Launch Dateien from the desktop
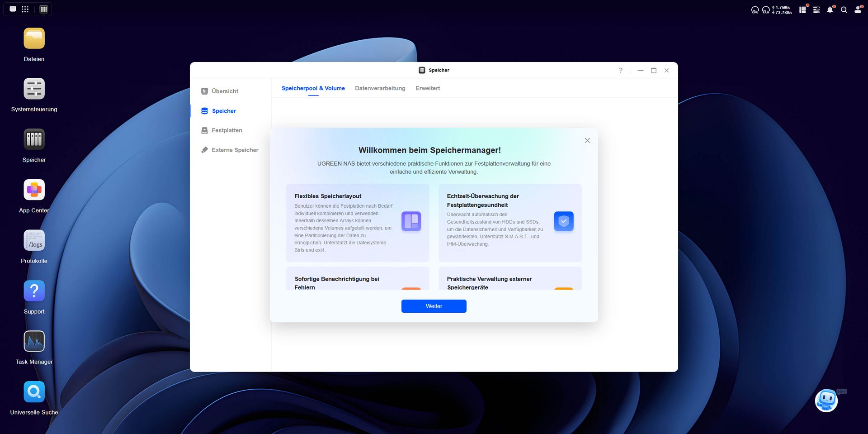Viewport: 868px width, 434px height. click(34, 38)
